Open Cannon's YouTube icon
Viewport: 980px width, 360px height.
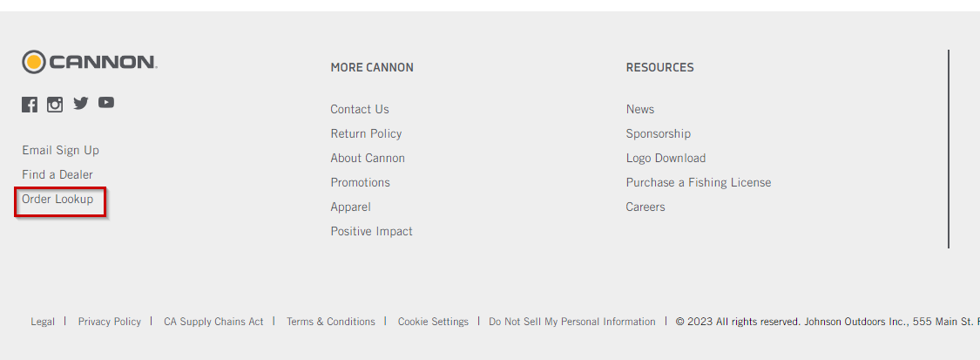(106, 103)
